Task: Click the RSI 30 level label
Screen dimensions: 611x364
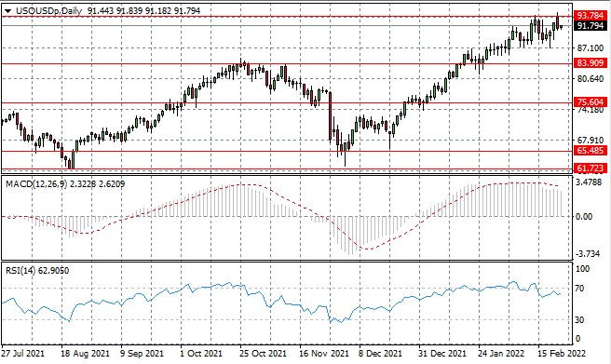Action: click(x=579, y=319)
